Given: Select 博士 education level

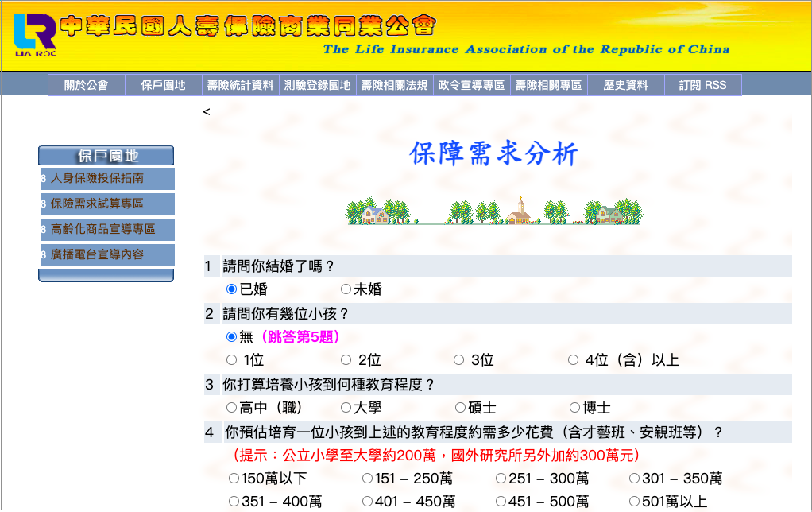Looking at the screenshot, I should pos(574,408).
